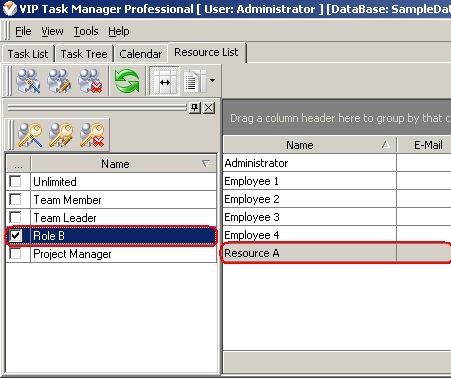Click the Edit Role key icon
The height and width of the screenshot is (378, 451).
click(x=61, y=135)
